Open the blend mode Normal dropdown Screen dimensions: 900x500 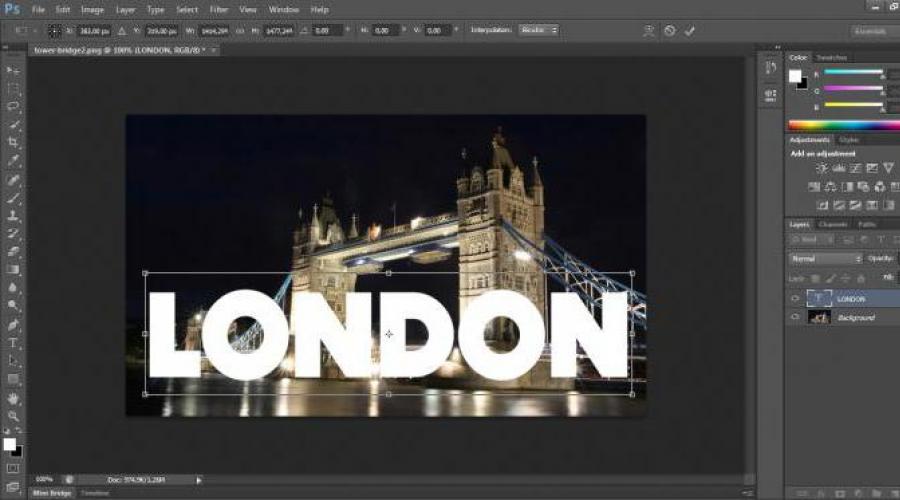point(825,259)
